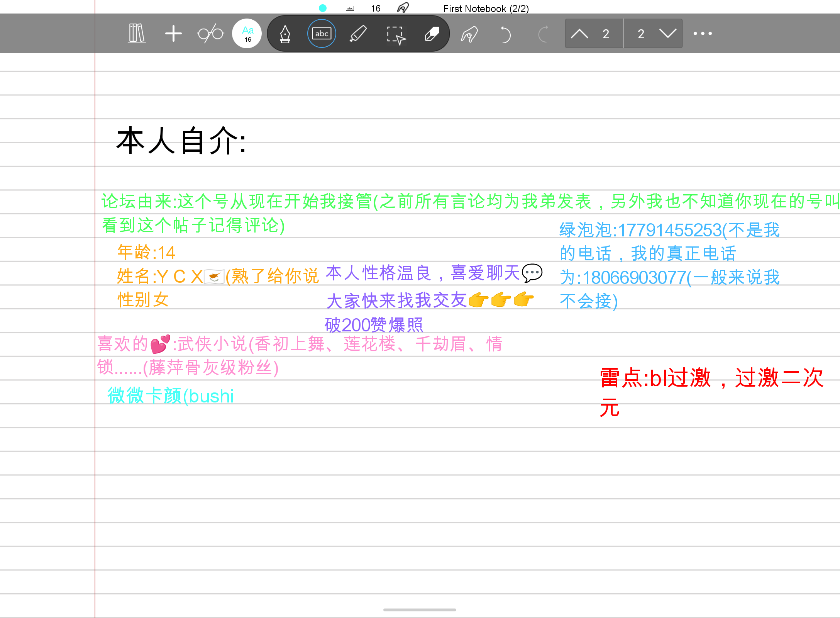Tap the home indicator bar at bottom
The image size is (840, 618).
click(420, 610)
